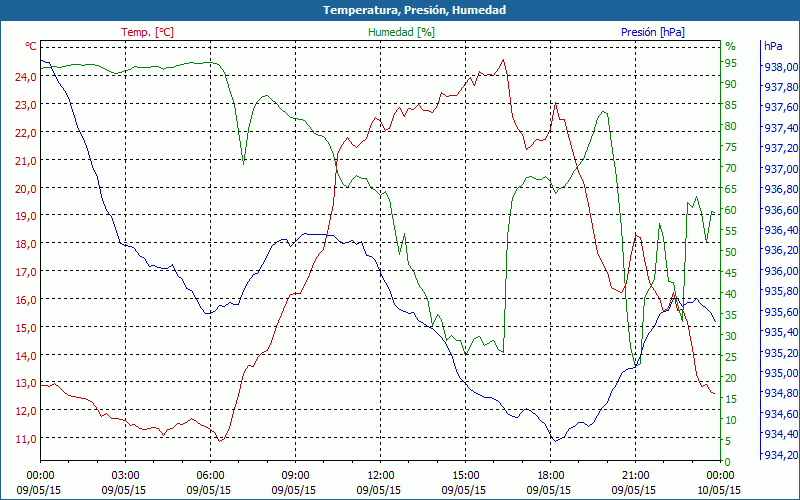
Task: Choose pressure axis value '935,40'
Action: coord(781,332)
